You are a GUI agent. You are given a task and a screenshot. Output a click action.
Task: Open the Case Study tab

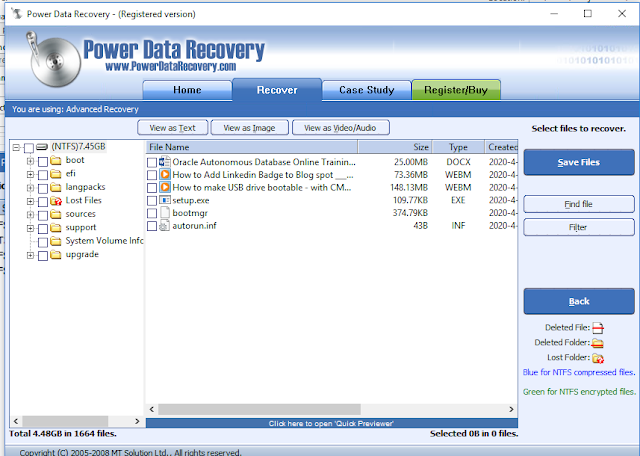tap(367, 90)
